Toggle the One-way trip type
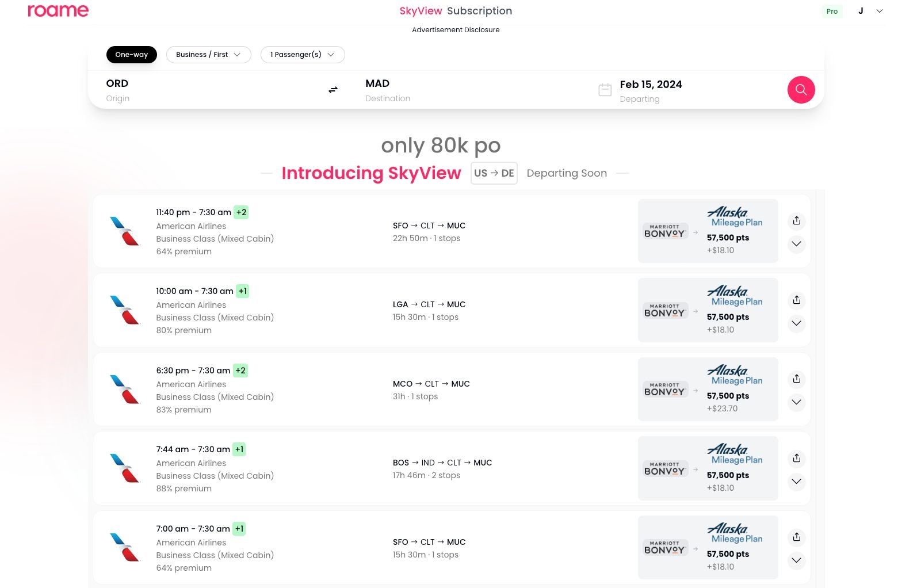 tap(131, 55)
